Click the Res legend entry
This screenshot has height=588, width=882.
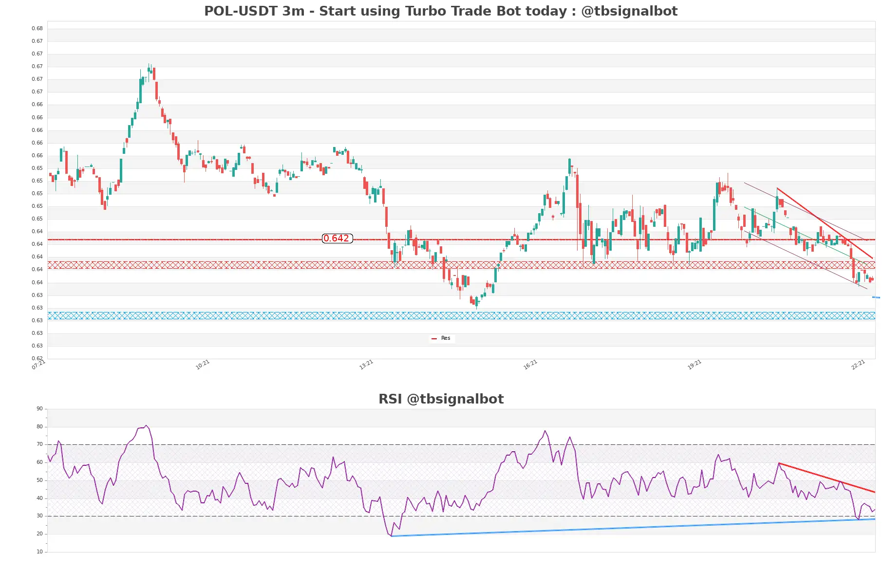pos(442,338)
